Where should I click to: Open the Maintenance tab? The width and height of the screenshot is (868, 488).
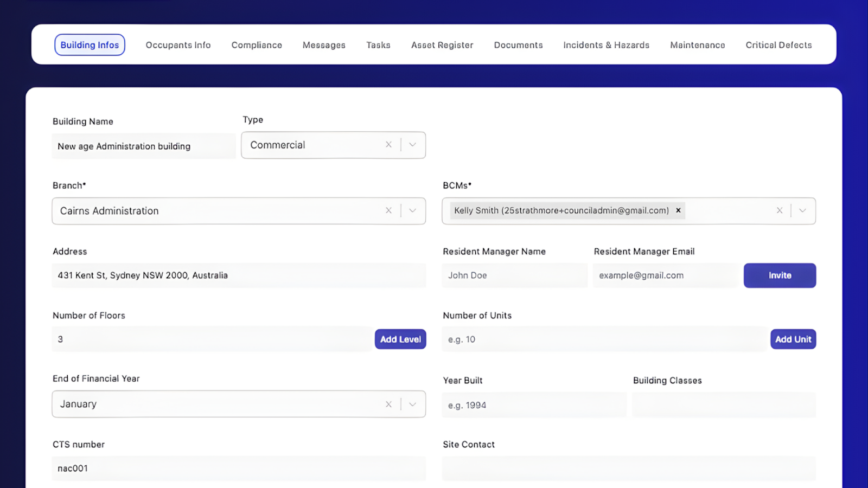[x=697, y=45]
